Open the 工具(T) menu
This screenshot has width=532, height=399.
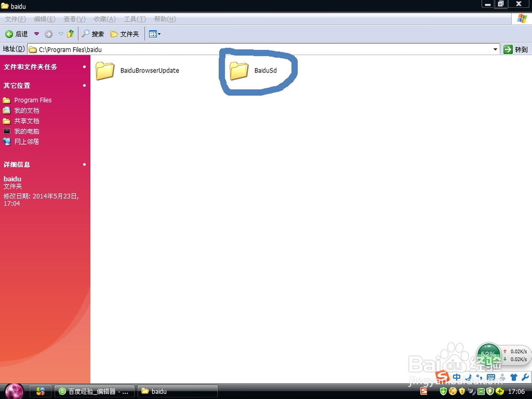coord(135,19)
